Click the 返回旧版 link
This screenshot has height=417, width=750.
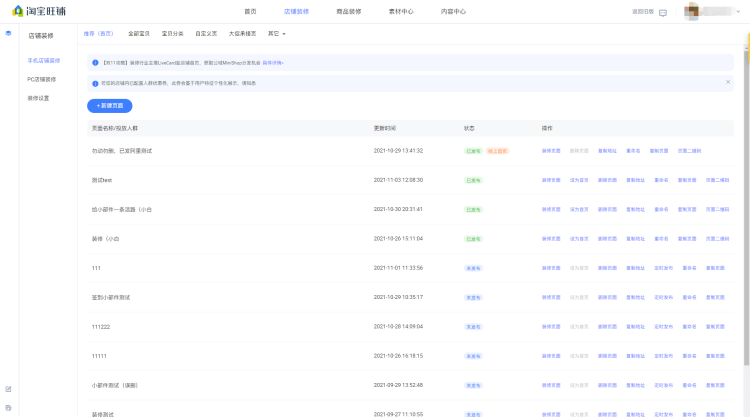(643, 11)
